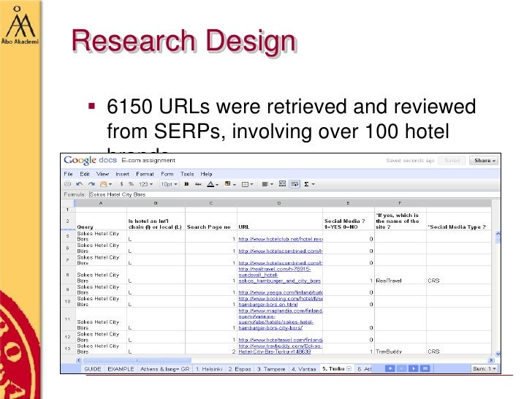532x399 pixels.
Task: Apply currency $ format
Action: (121, 184)
